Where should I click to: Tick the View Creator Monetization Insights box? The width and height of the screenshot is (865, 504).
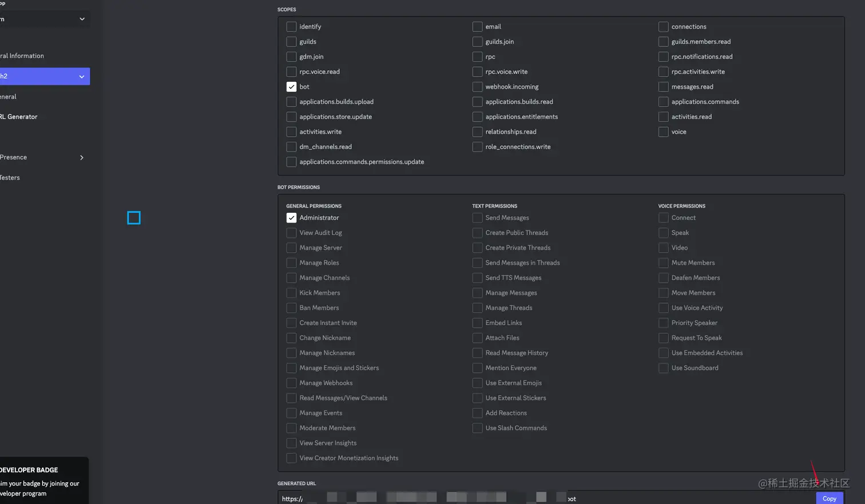(292, 458)
